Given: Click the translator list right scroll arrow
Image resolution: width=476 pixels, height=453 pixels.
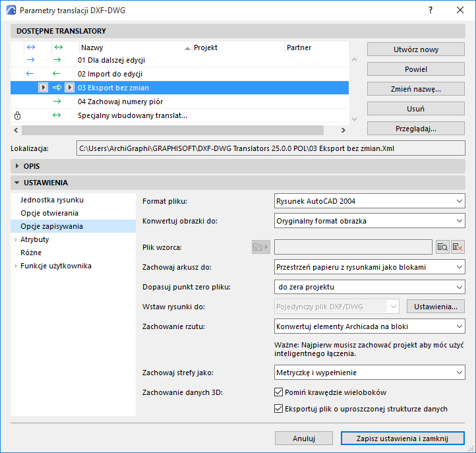Looking at the screenshot, I should pos(343,131).
